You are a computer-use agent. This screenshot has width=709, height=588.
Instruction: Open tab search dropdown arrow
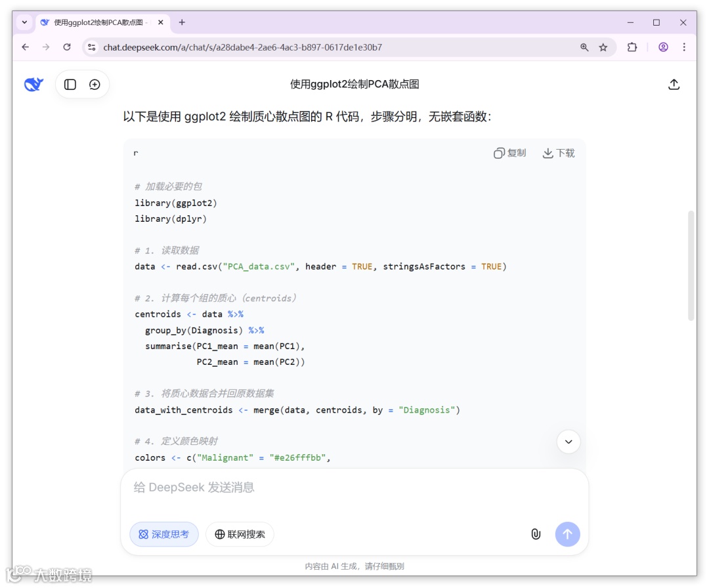click(24, 22)
